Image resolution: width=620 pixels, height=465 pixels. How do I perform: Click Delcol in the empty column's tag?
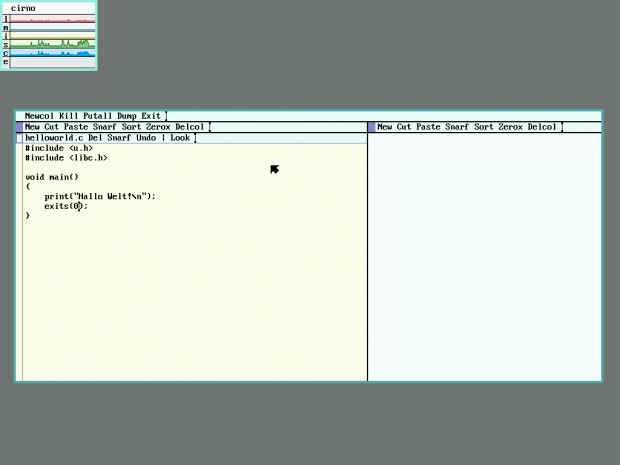[x=542, y=127]
